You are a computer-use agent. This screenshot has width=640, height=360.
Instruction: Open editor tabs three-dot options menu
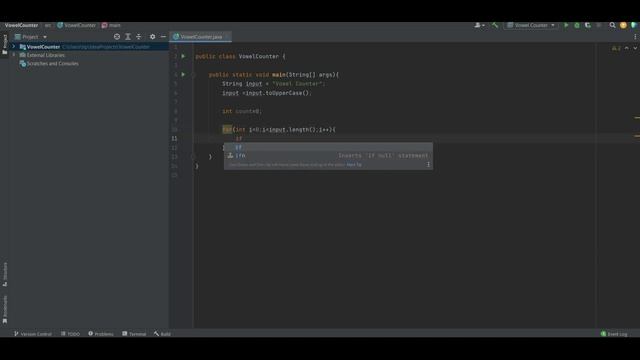pyautogui.click(x=635, y=37)
